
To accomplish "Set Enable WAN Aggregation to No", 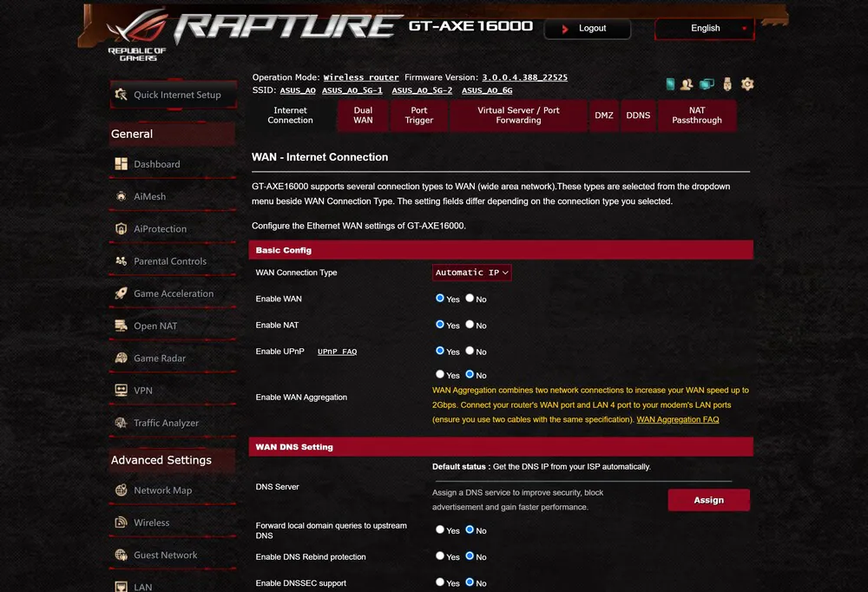I will 470,374.
